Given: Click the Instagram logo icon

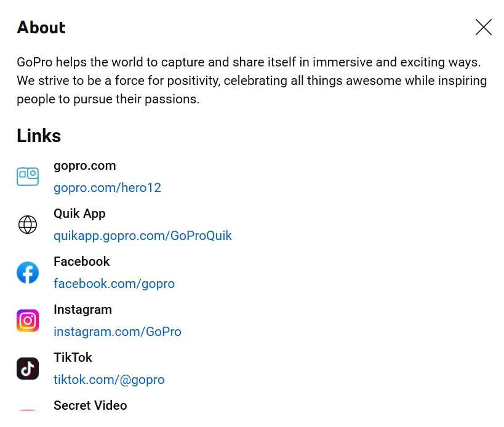Looking at the screenshot, I should pos(28,321).
